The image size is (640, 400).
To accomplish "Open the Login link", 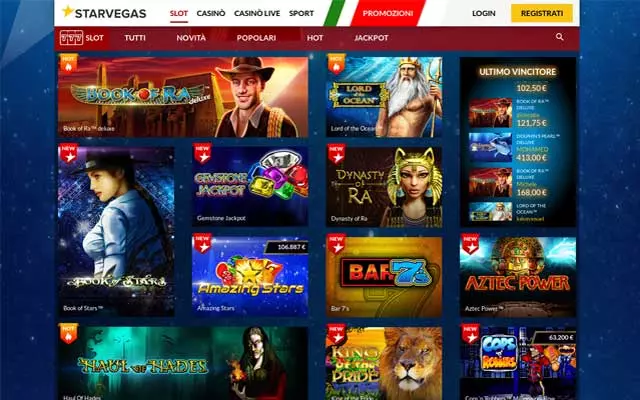I will (x=484, y=13).
